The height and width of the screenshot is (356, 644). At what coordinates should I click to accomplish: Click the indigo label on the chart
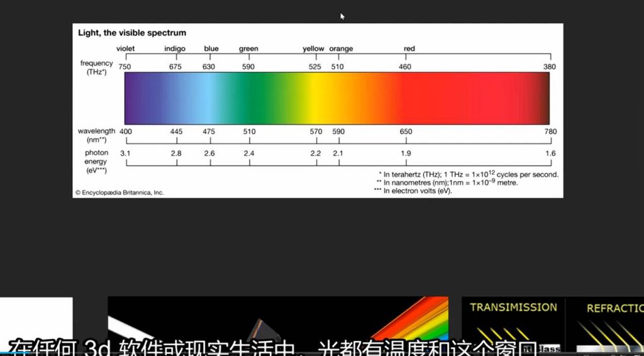tap(175, 49)
